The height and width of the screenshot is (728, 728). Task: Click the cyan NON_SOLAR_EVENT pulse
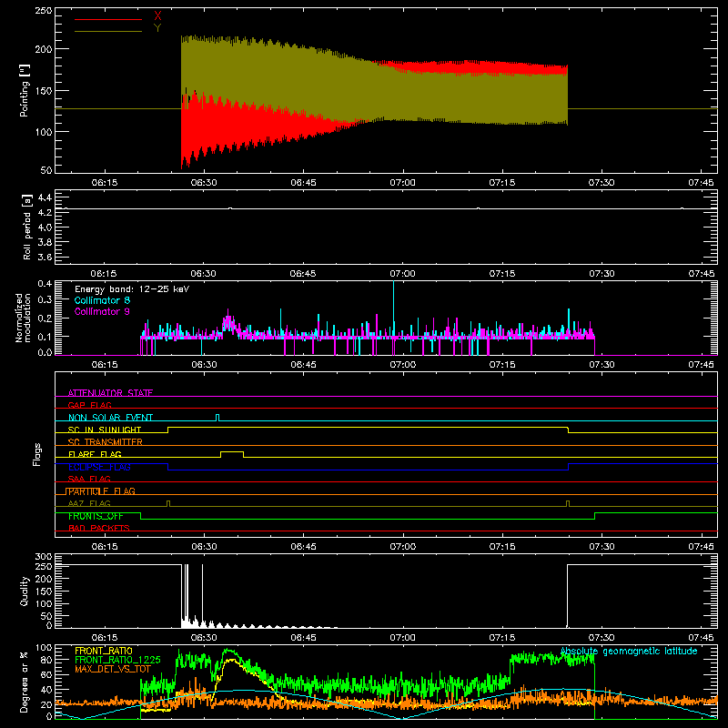coord(217,418)
